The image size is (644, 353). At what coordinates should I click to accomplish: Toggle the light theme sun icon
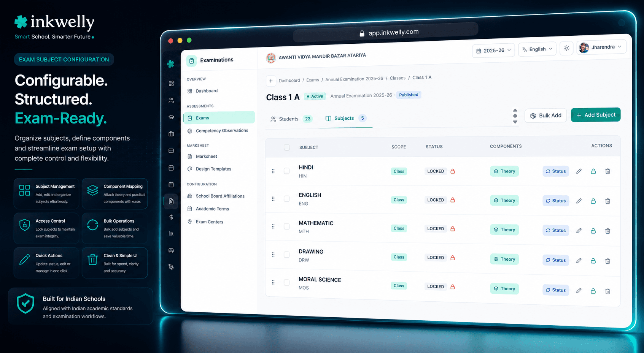[566, 48]
